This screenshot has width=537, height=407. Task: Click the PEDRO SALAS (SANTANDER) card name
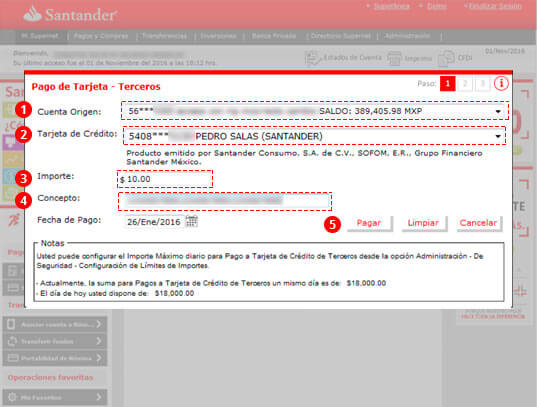point(259,136)
